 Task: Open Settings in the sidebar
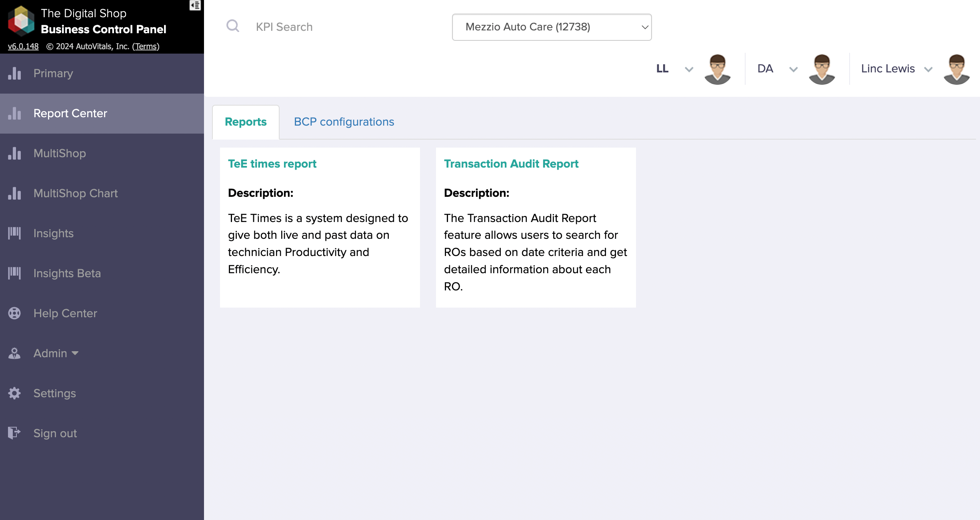tap(102, 394)
